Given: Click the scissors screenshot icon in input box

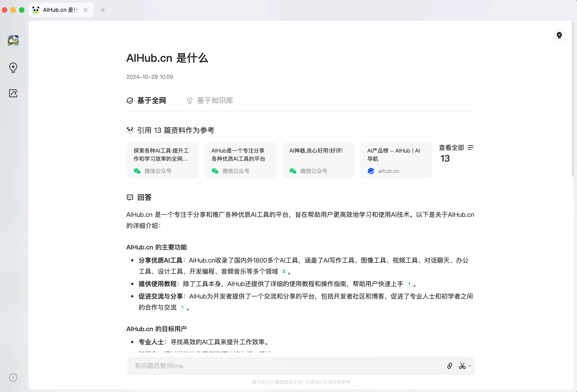Looking at the screenshot, I should 462,366.
